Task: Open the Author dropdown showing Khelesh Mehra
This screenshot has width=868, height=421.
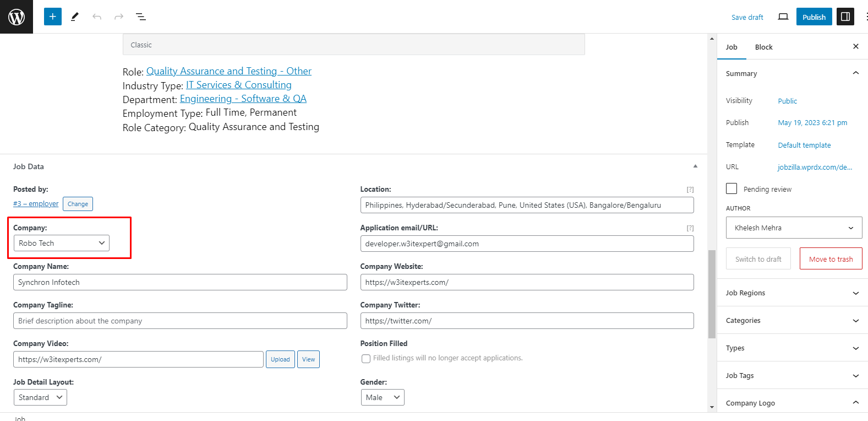Action: point(794,228)
